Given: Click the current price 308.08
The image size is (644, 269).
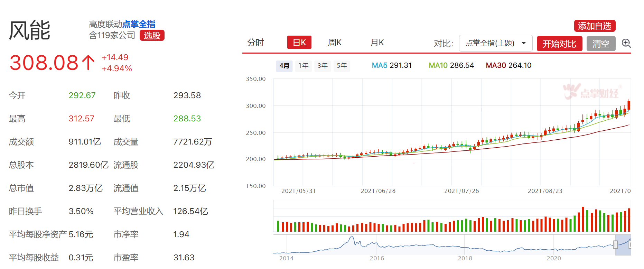Looking at the screenshot, I should coord(44,63).
